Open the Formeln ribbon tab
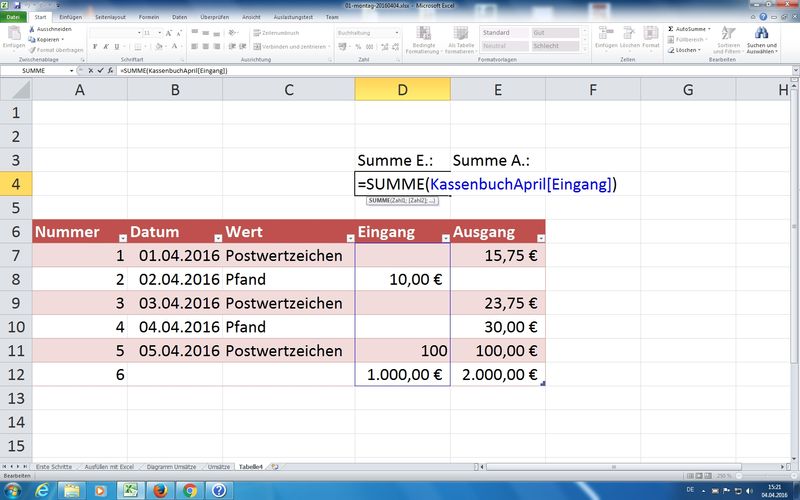Screen dimensions: 800x500 click(x=149, y=17)
